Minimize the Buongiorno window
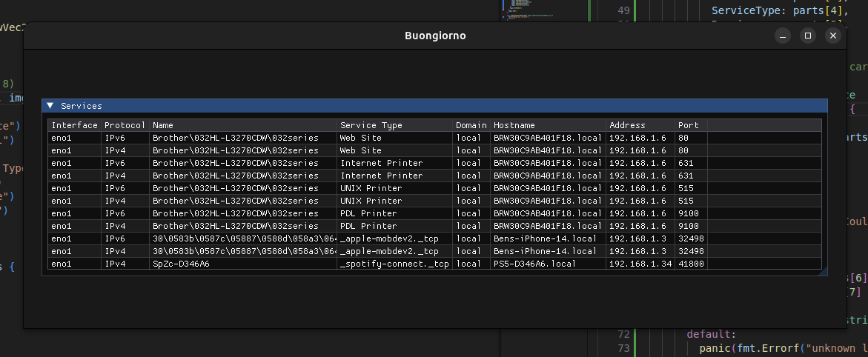 [782, 36]
